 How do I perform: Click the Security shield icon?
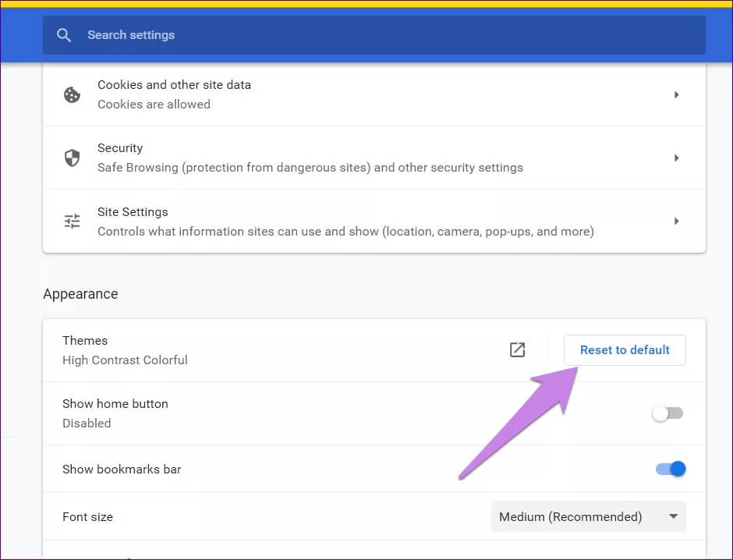coord(72,158)
